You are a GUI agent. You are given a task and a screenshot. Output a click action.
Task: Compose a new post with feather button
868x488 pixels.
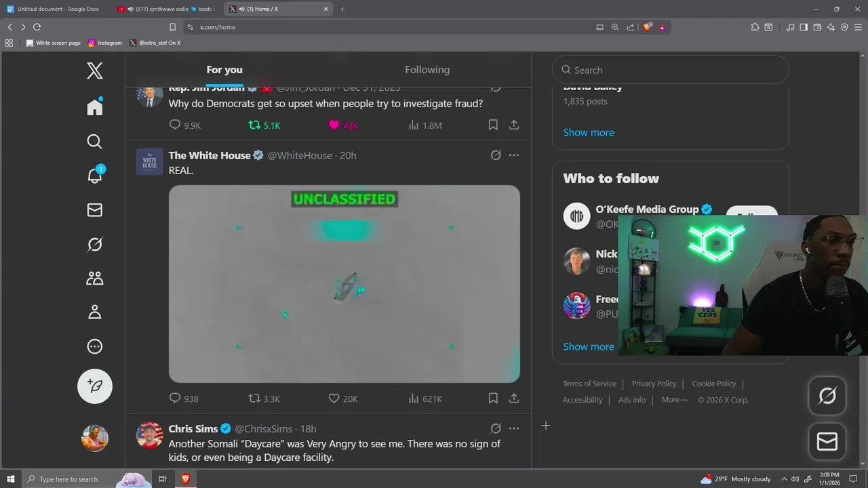pos(95,386)
